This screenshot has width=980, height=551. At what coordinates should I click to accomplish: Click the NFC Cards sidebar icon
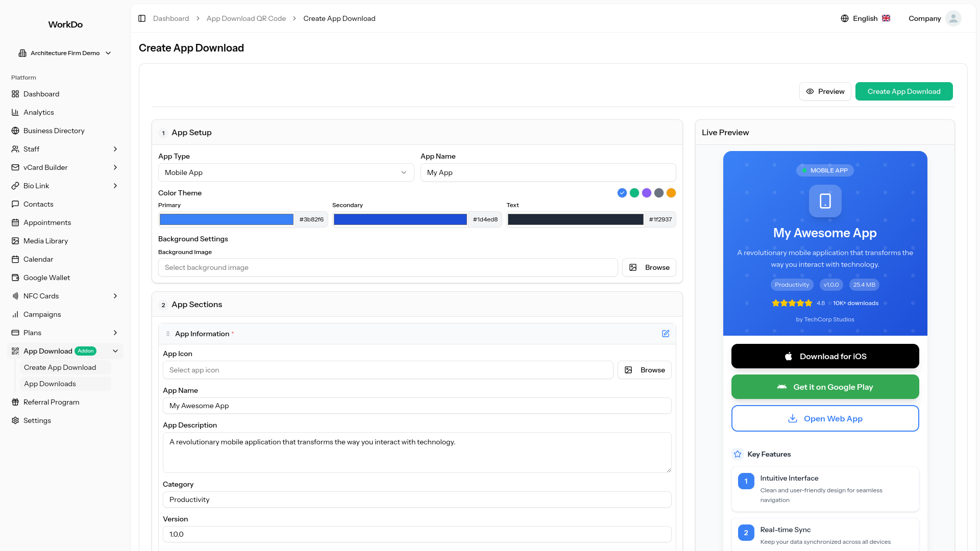click(x=15, y=296)
